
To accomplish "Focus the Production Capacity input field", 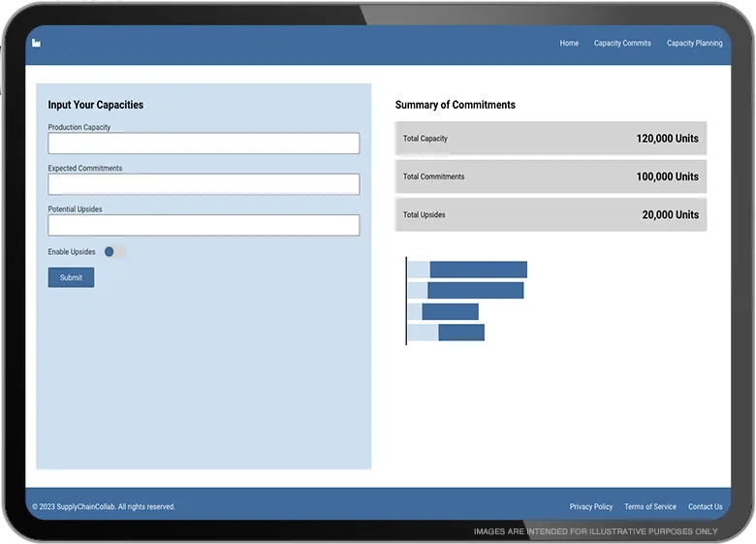I will coord(204,144).
